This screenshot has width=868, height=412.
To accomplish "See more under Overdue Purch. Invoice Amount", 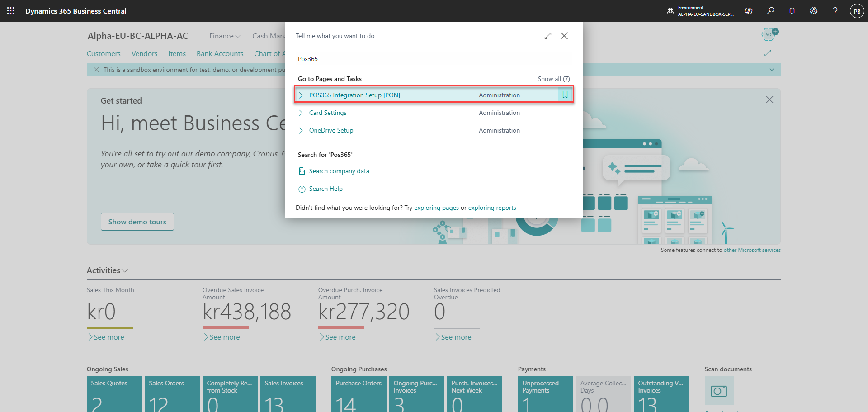I will pos(337,337).
